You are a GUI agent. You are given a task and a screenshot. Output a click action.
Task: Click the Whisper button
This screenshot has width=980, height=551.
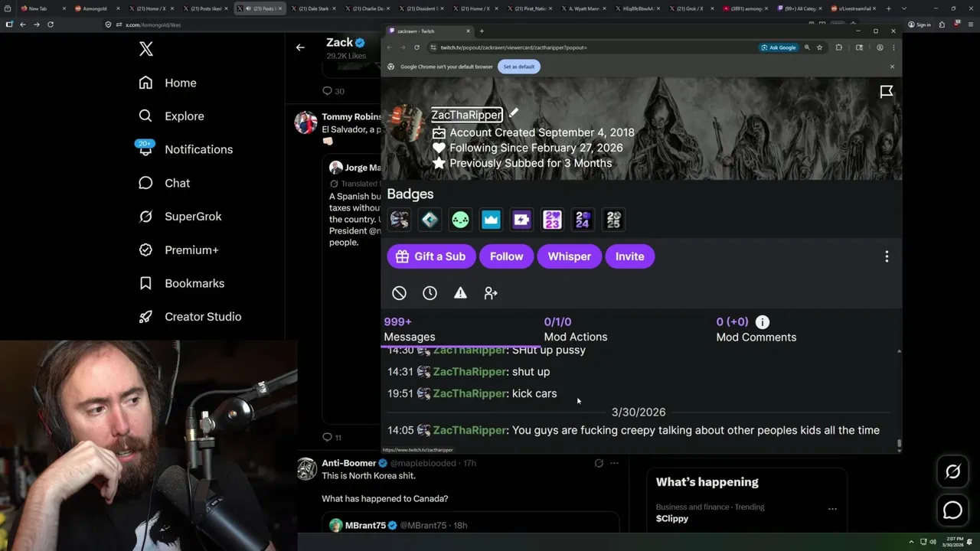point(569,256)
